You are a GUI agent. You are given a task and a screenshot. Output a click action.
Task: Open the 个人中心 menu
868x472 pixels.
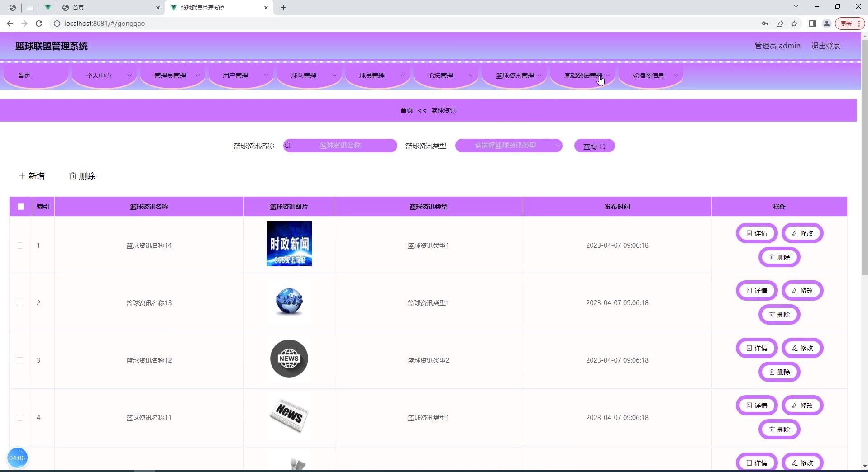[x=105, y=76]
